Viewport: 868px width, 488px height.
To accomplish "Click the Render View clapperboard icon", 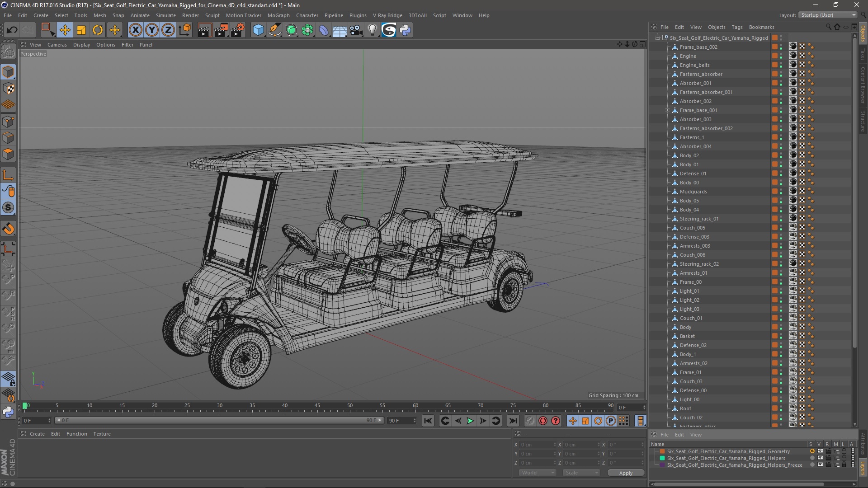I will tap(204, 30).
